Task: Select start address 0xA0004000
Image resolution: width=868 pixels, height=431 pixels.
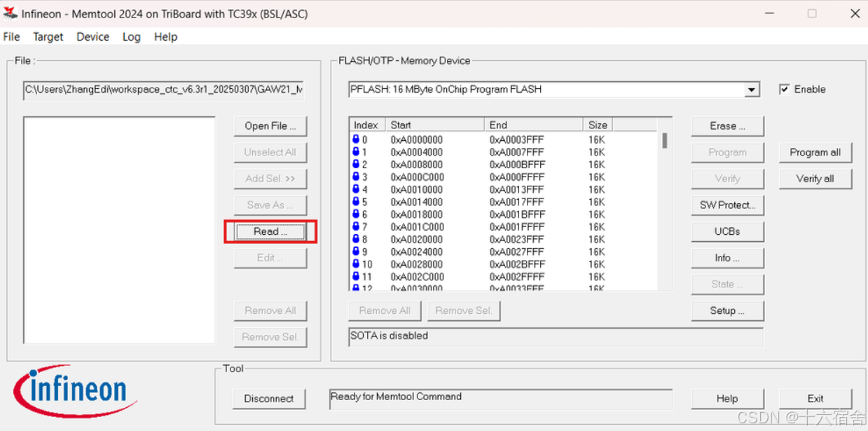Action: 417,152
